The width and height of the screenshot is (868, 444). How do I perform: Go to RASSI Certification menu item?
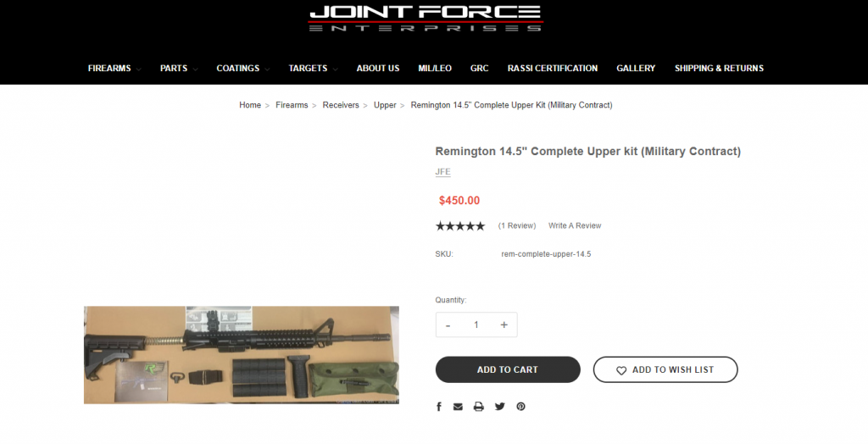click(553, 69)
